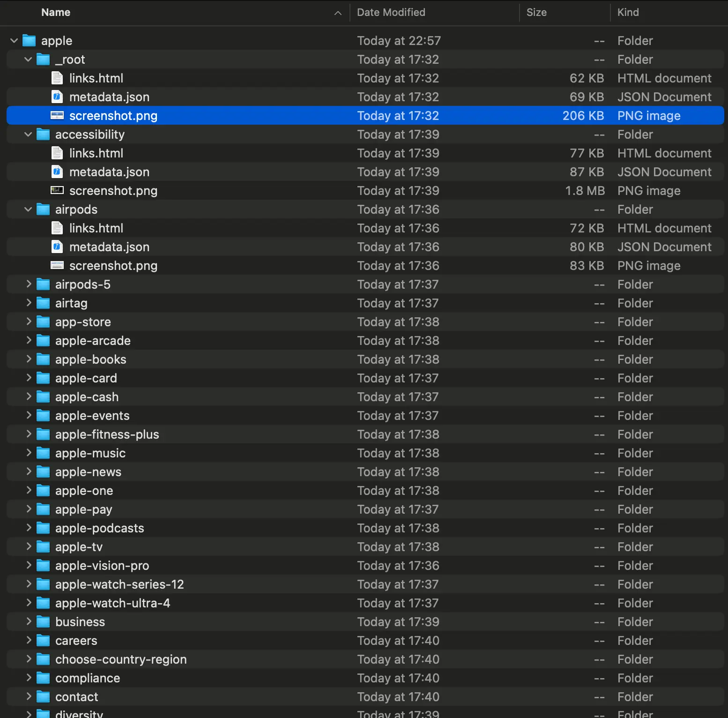
Task: Expand the contact folder chevron
Action: (29, 696)
